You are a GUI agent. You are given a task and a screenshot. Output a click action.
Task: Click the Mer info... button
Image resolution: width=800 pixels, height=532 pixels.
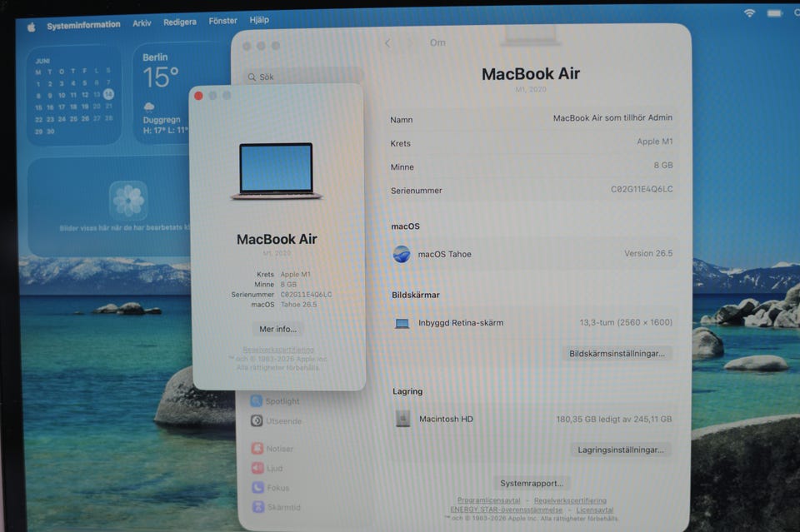[277, 329]
